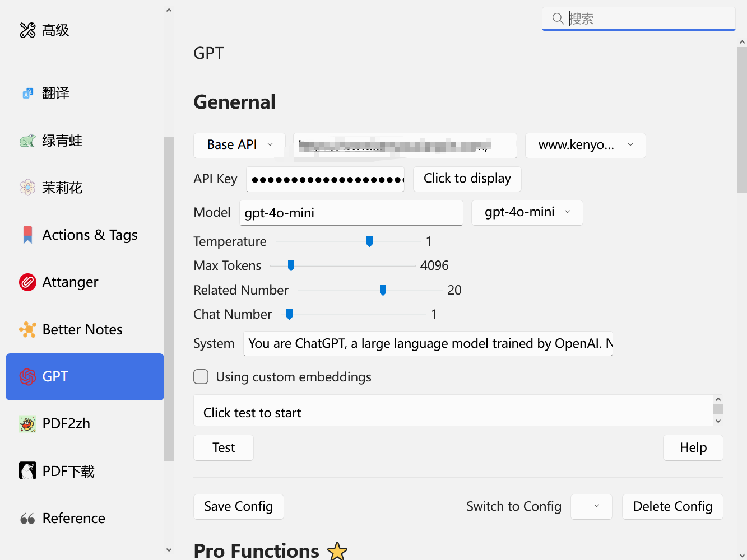The height and width of the screenshot is (560, 747).
Task: Click the Max Tokens slider handle
Action: [x=291, y=265]
